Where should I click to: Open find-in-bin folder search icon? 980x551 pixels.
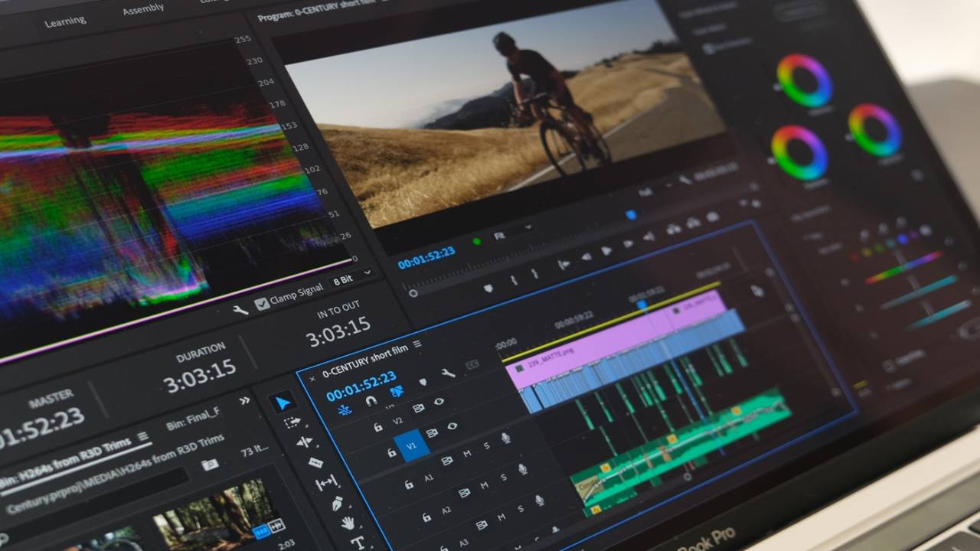[210, 465]
